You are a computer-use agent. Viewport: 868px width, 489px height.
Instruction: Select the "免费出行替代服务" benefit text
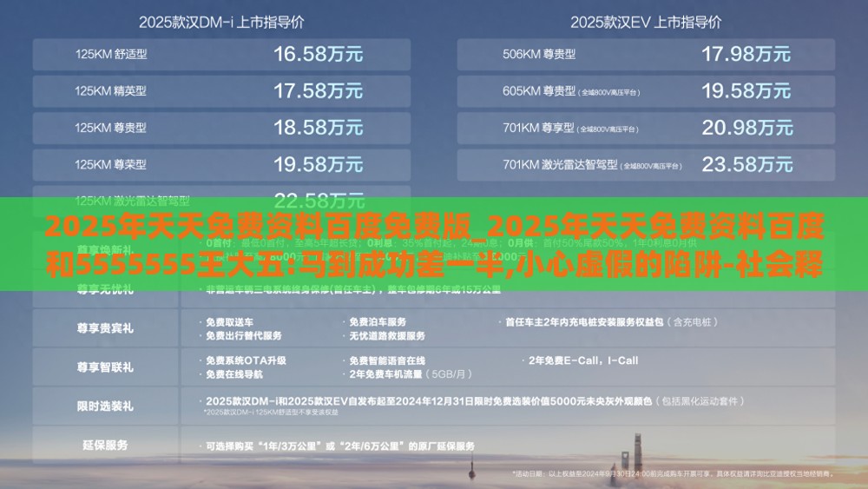tap(244, 336)
